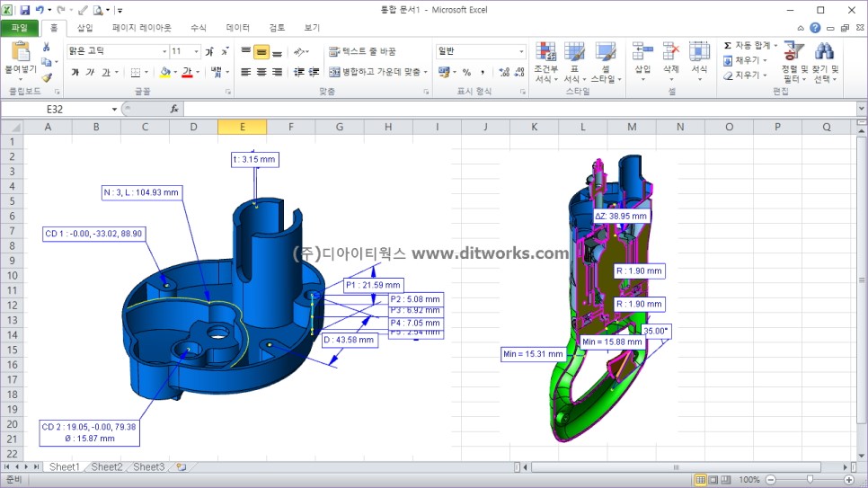The height and width of the screenshot is (488, 868).
Task: Click the Copy icon in clipboard group
Action: (47, 63)
